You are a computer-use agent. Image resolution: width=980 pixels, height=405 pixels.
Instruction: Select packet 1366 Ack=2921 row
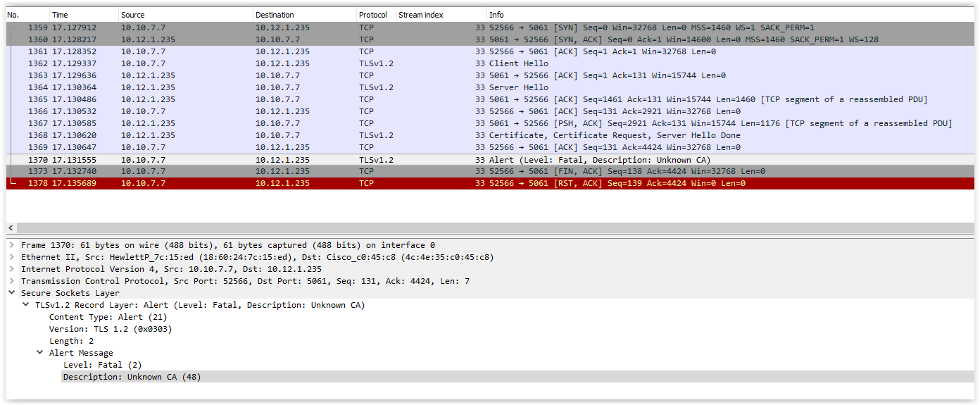[x=491, y=111]
